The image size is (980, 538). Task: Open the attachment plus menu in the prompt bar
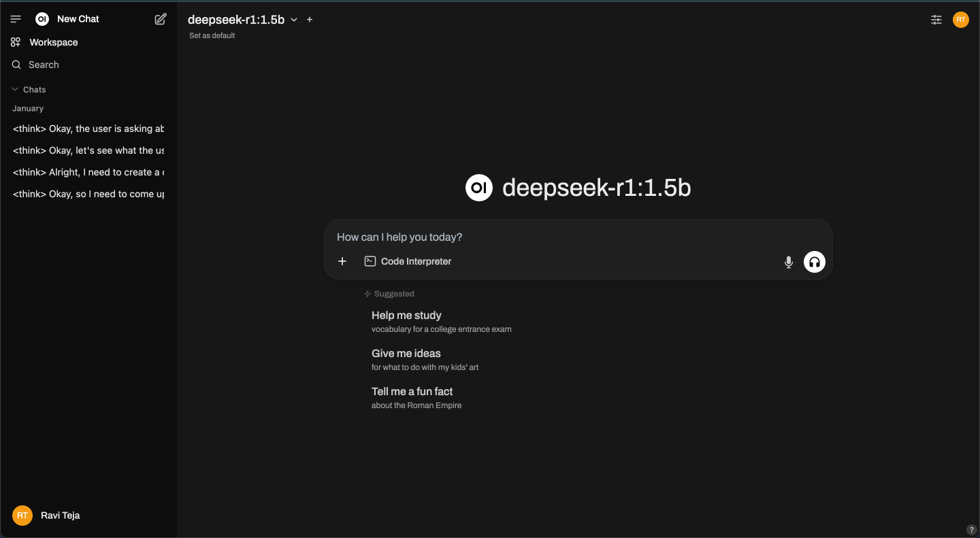tap(342, 261)
